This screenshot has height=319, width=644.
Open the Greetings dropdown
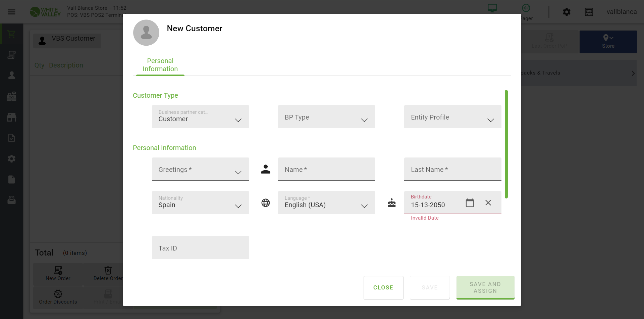point(200,169)
